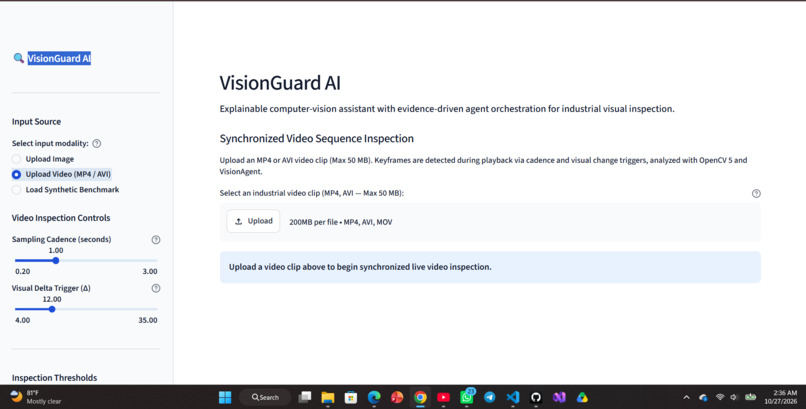The height and width of the screenshot is (409, 806).
Task: Open Google Drive from taskbar
Action: click(582, 397)
